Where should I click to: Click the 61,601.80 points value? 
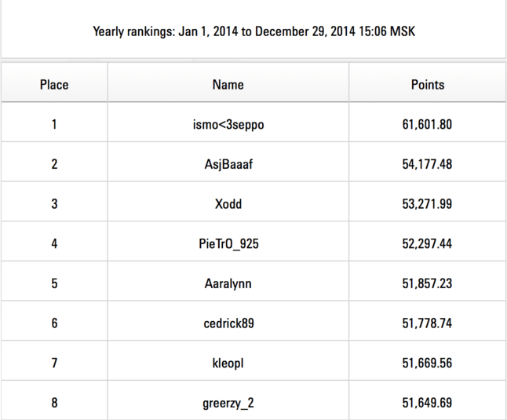(x=427, y=124)
